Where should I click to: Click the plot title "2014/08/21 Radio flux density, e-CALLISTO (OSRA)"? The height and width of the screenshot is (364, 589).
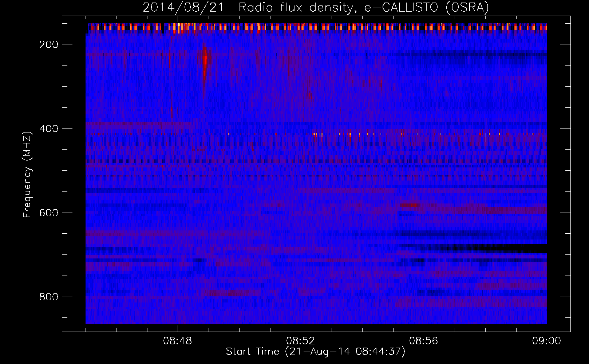point(316,7)
